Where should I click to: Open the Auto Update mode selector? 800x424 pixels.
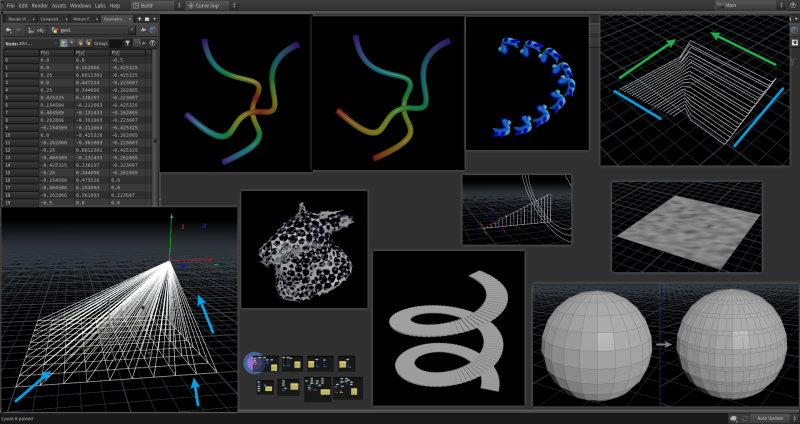click(x=769, y=417)
